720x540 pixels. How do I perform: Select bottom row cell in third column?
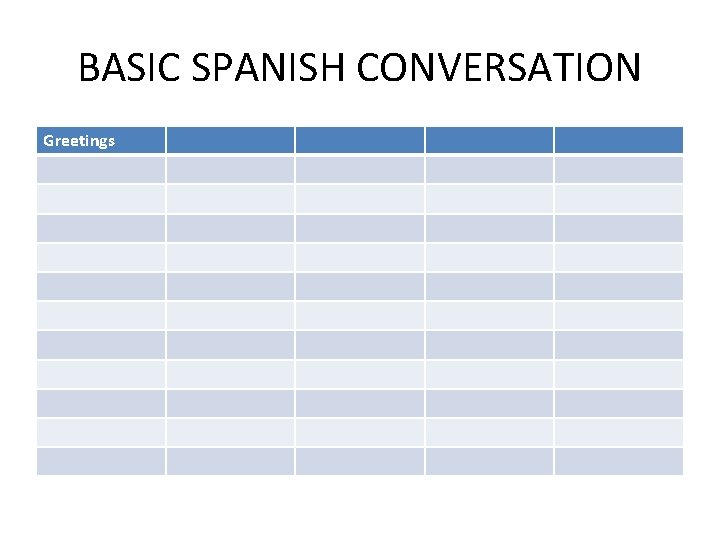coord(360,461)
